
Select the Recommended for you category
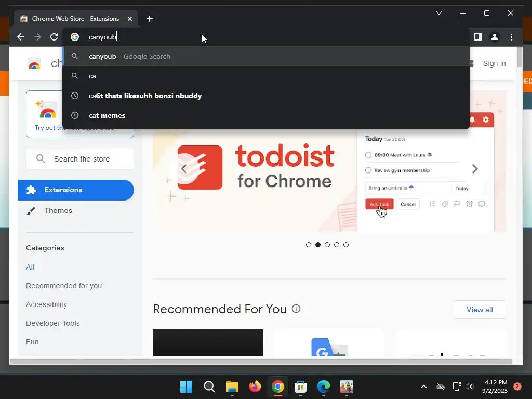[64, 286]
